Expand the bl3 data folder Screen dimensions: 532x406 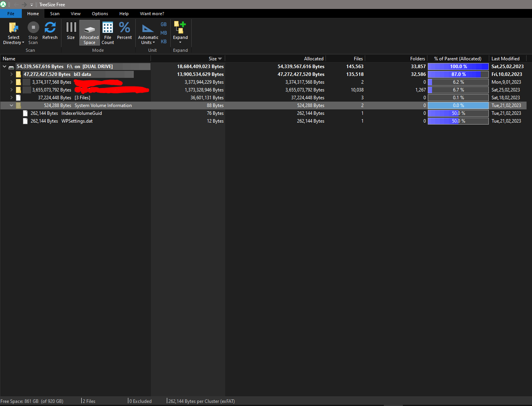click(x=12, y=74)
